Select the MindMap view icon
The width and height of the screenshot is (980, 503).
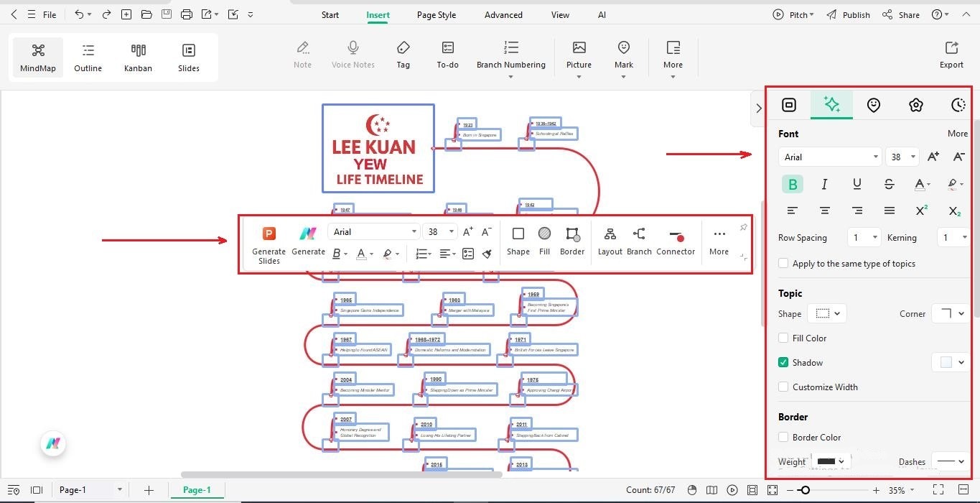(x=37, y=57)
